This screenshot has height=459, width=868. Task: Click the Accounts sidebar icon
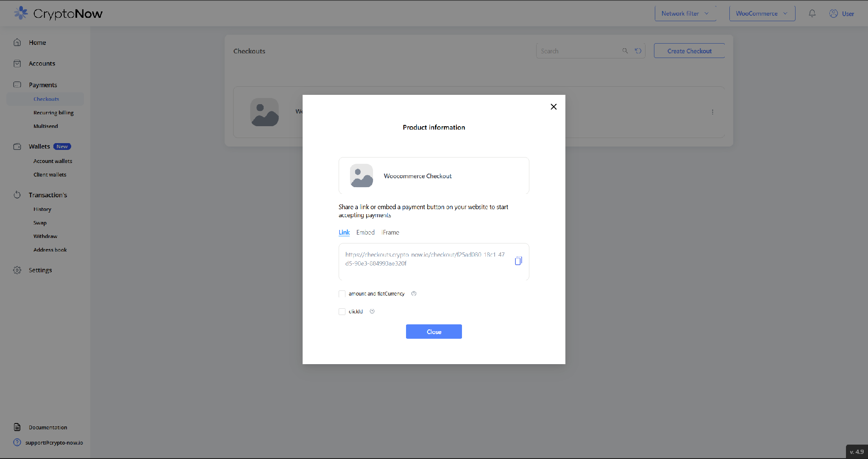pyautogui.click(x=17, y=64)
